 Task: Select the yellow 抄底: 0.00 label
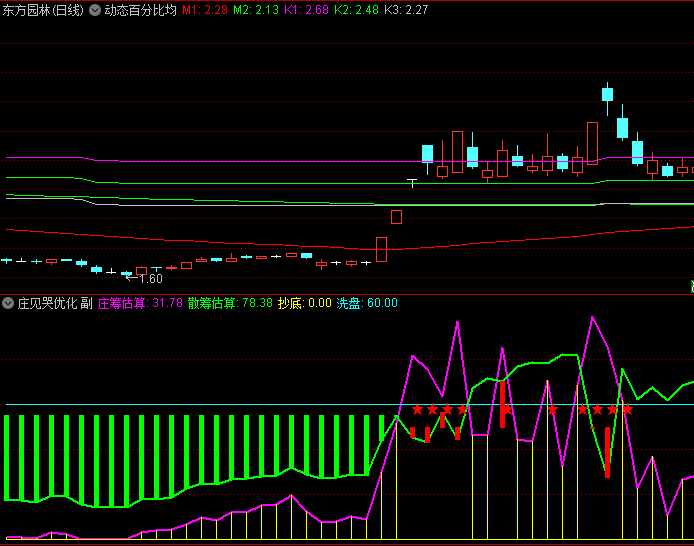[x=304, y=303]
